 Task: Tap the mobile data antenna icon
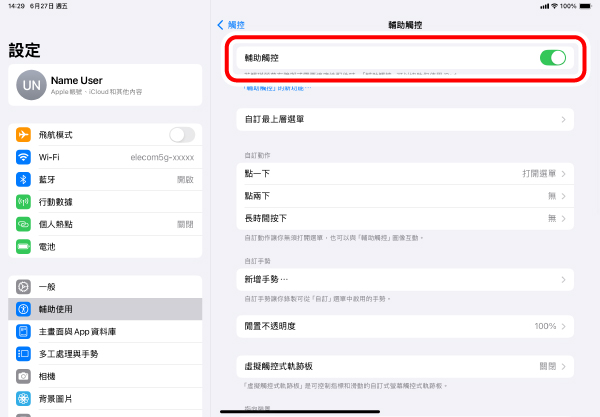click(23, 201)
